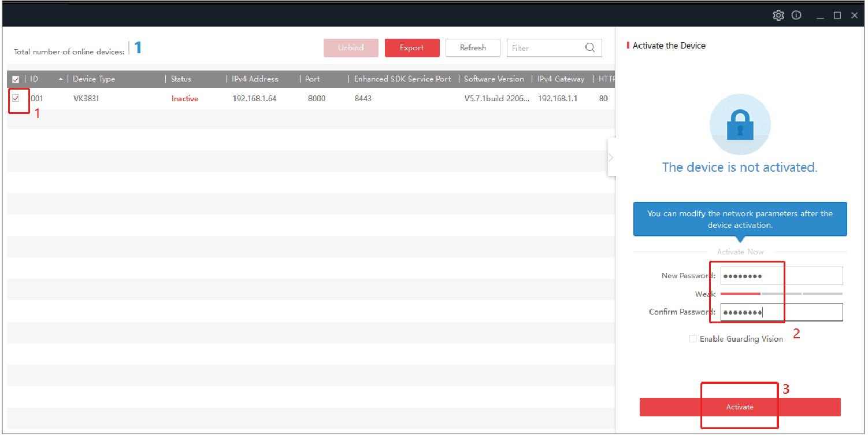Click the Refresh button
The image size is (868, 436).
point(473,48)
